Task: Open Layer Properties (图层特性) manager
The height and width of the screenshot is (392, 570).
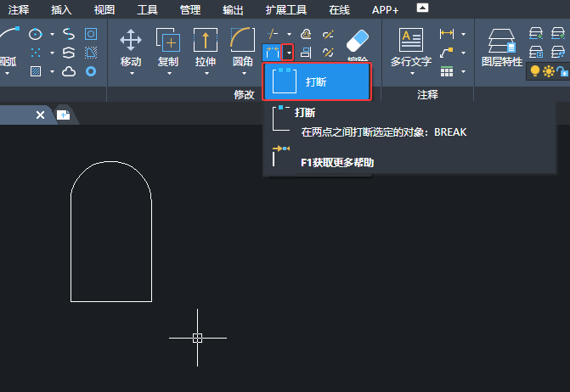Action: click(502, 41)
